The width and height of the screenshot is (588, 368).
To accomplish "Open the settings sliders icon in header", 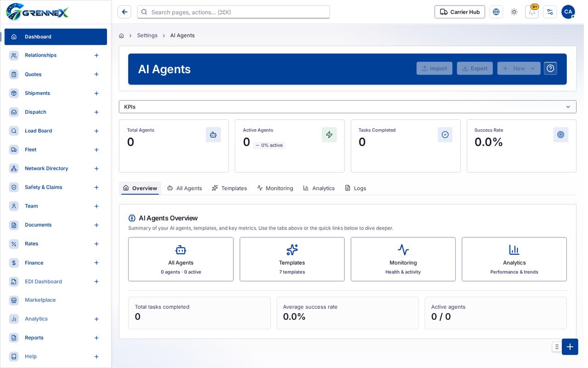I will click(x=550, y=12).
